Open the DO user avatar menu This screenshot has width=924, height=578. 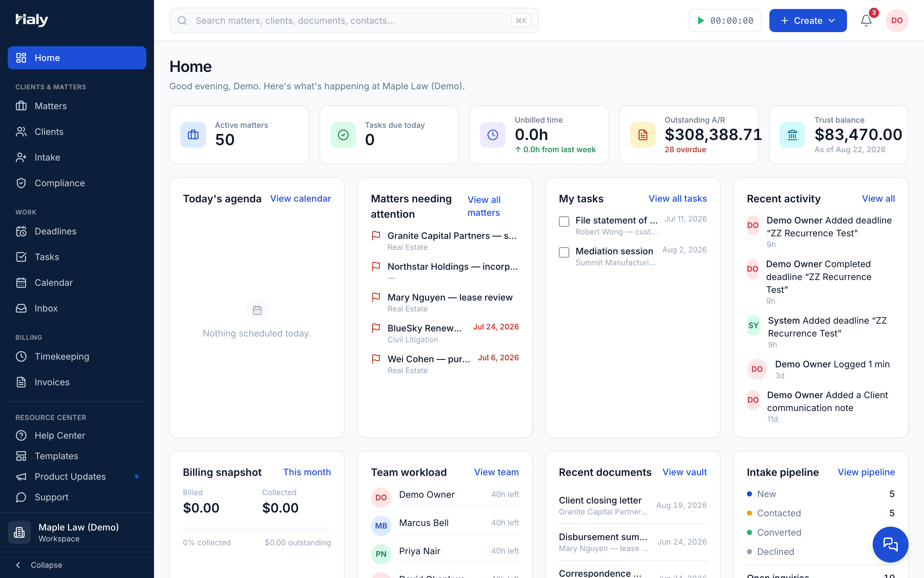(x=896, y=21)
